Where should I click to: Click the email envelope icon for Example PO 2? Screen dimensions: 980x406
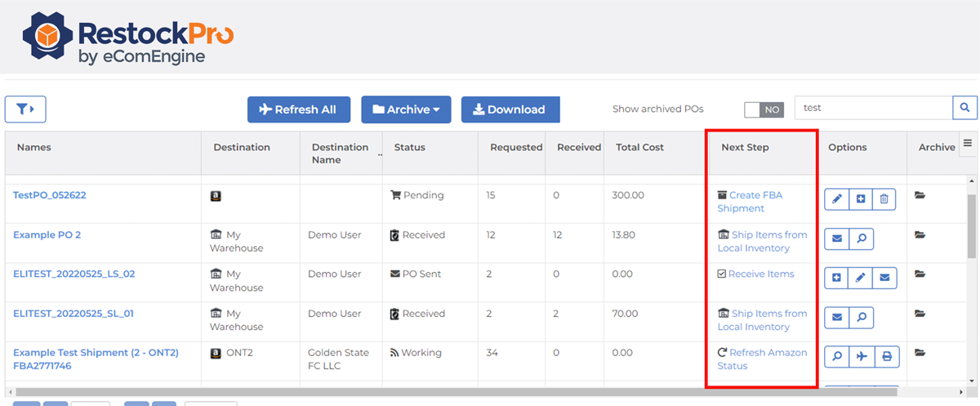(x=837, y=238)
